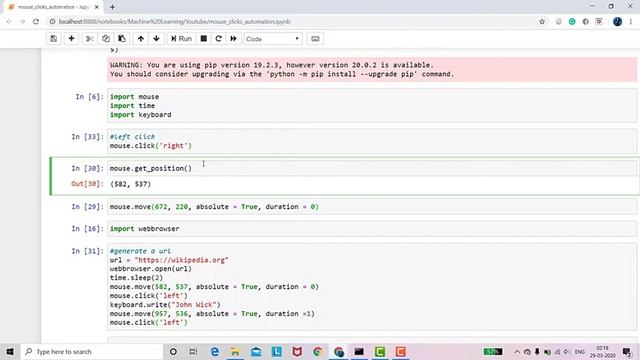Image resolution: width=640 pixels, height=360 pixels.
Task: Reload the current browser page
Action: (x=36, y=22)
